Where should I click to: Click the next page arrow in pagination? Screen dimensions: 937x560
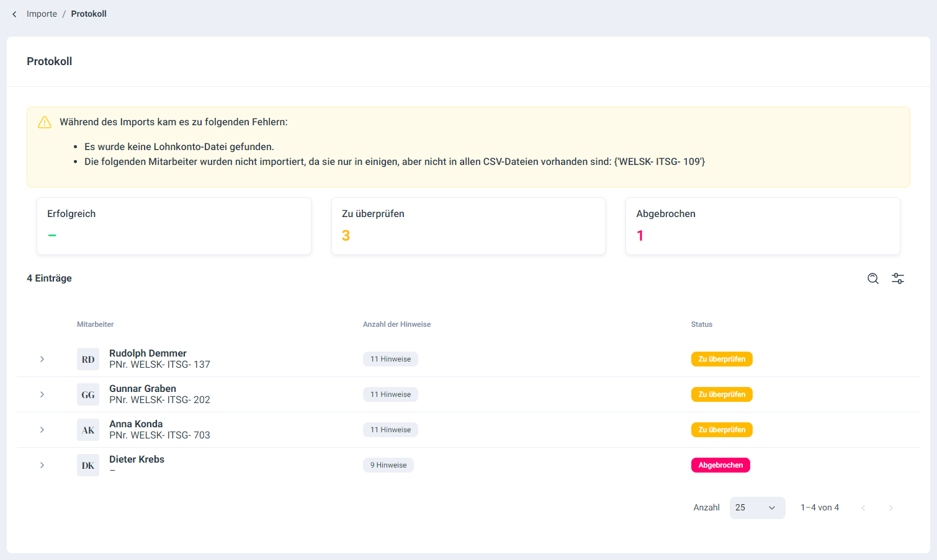[890, 508]
